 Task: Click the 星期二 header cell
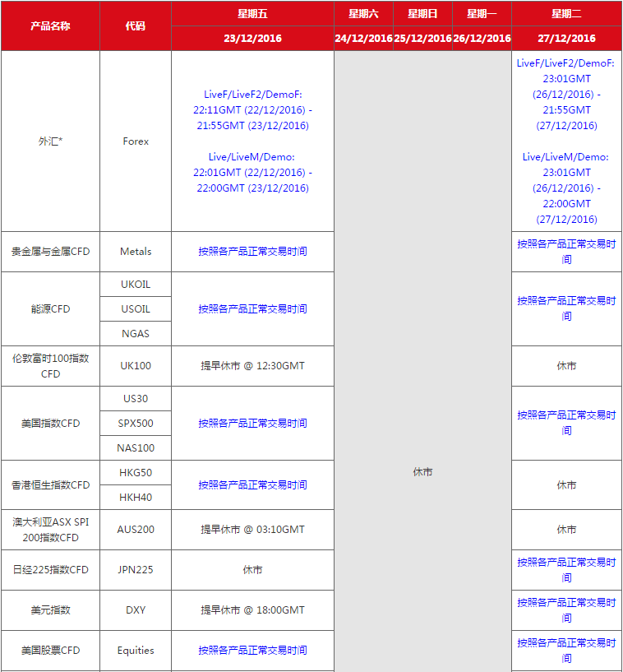point(566,14)
